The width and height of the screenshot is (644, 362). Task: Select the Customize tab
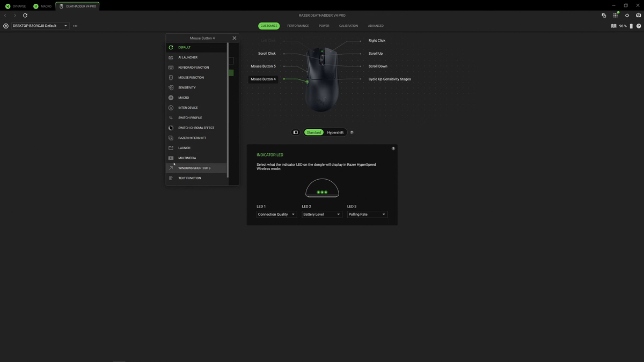click(269, 26)
